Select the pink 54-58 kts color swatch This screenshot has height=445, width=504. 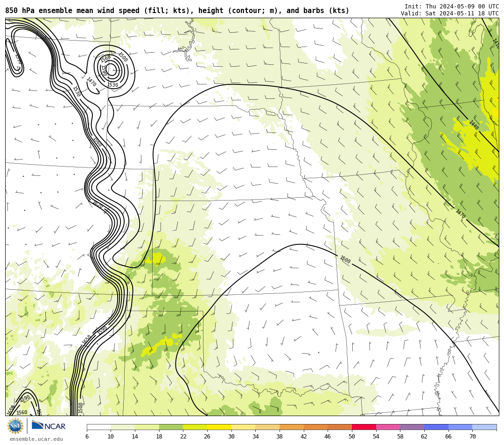388,427
